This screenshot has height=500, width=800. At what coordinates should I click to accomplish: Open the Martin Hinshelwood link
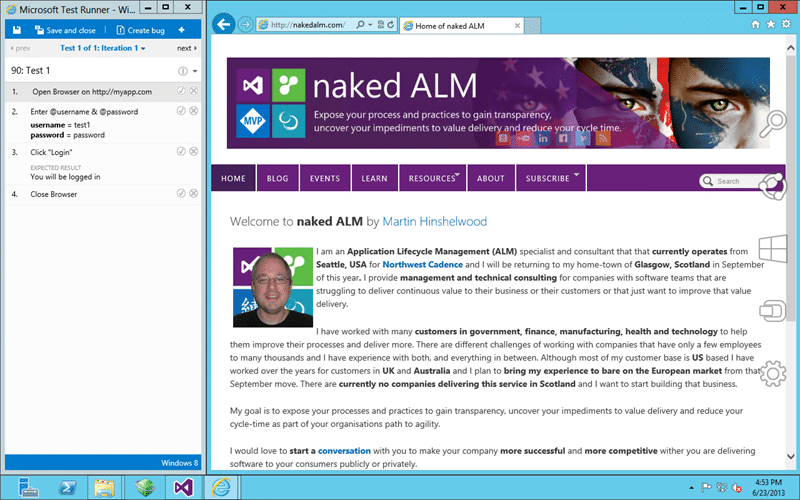[435, 221]
